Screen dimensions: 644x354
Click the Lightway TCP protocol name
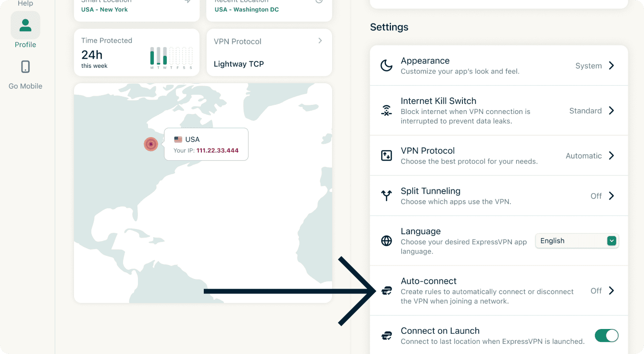coord(239,64)
